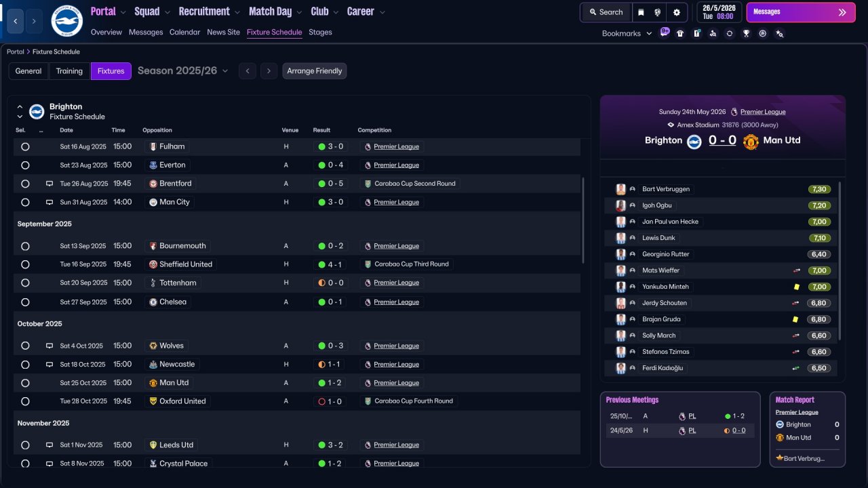The image size is (868, 488).
Task: Select the Sheffield United fixture radio button
Action: click(x=25, y=264)
